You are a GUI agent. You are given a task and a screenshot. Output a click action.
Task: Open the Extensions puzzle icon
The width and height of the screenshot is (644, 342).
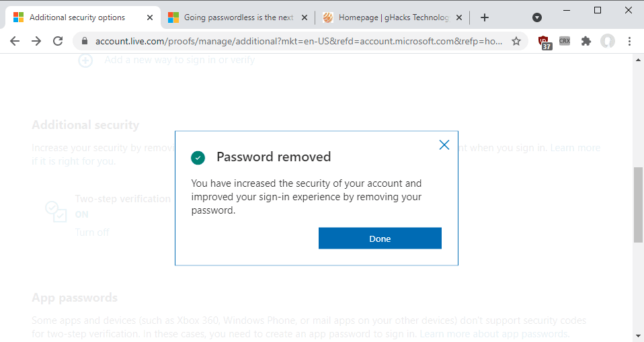586,41
